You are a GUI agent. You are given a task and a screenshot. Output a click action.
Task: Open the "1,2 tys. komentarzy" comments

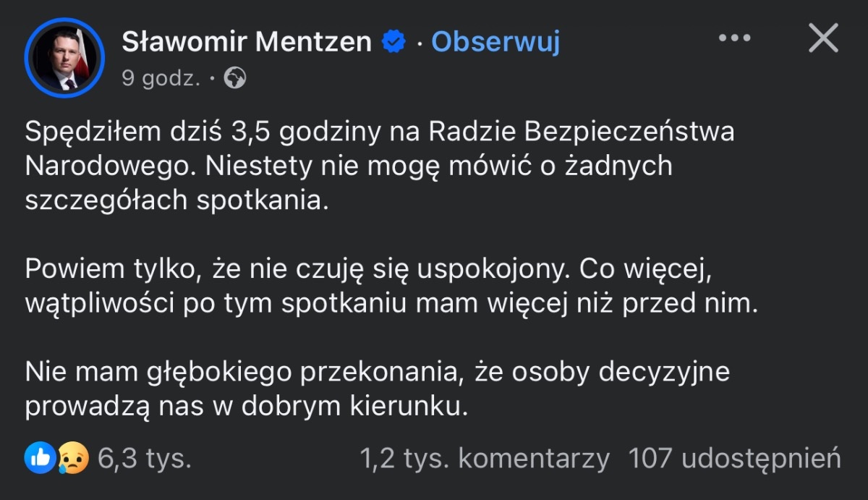point(485,459)
